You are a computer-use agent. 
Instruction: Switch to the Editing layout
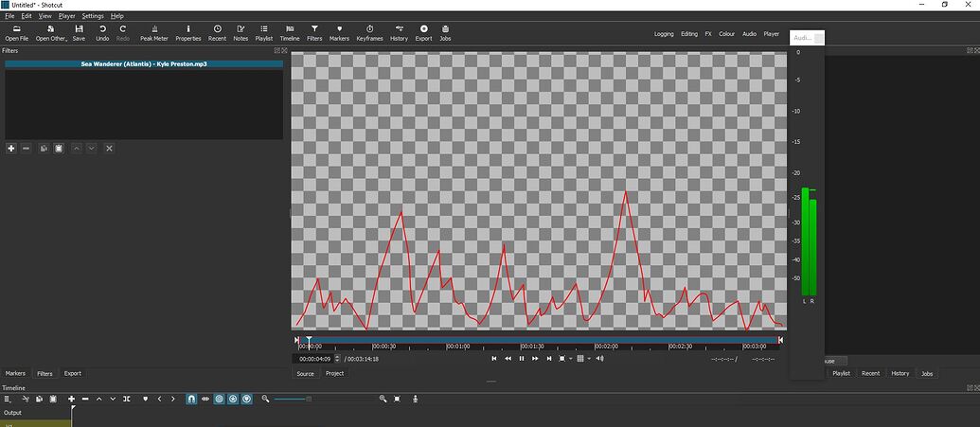[x=688, y=34]
